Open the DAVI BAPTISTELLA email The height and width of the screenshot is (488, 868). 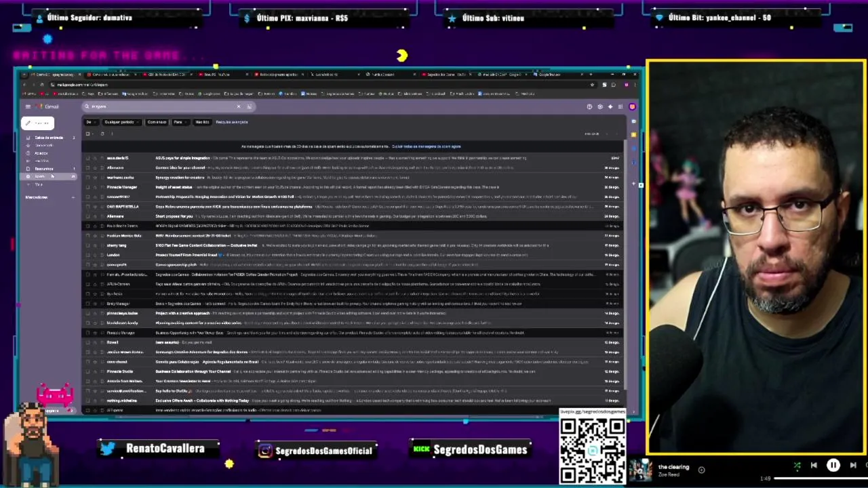click(353, 207)
